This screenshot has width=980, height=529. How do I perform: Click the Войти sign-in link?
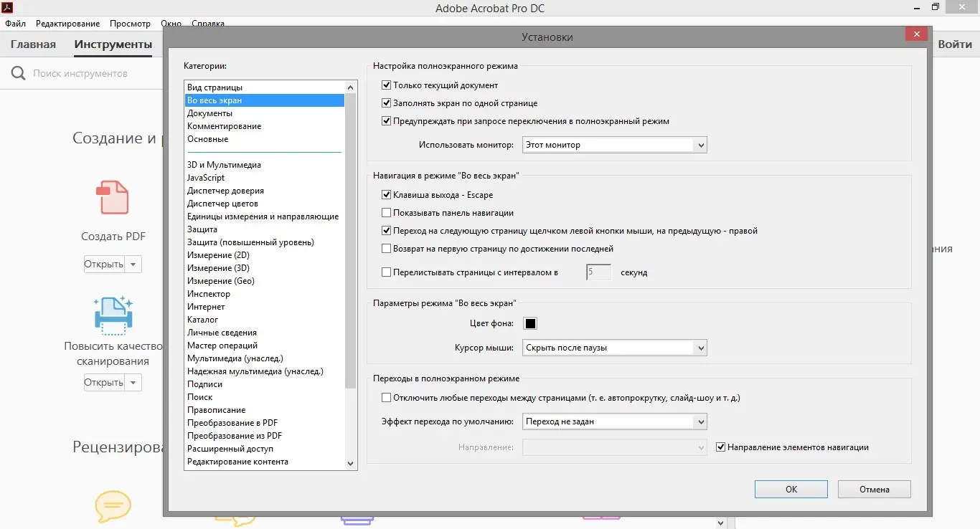point(955,44)
